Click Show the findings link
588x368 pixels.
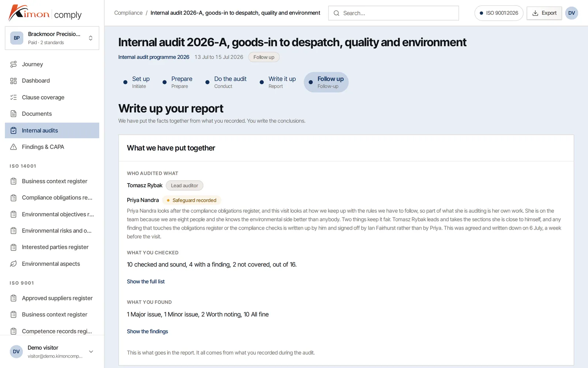point(147,331)
